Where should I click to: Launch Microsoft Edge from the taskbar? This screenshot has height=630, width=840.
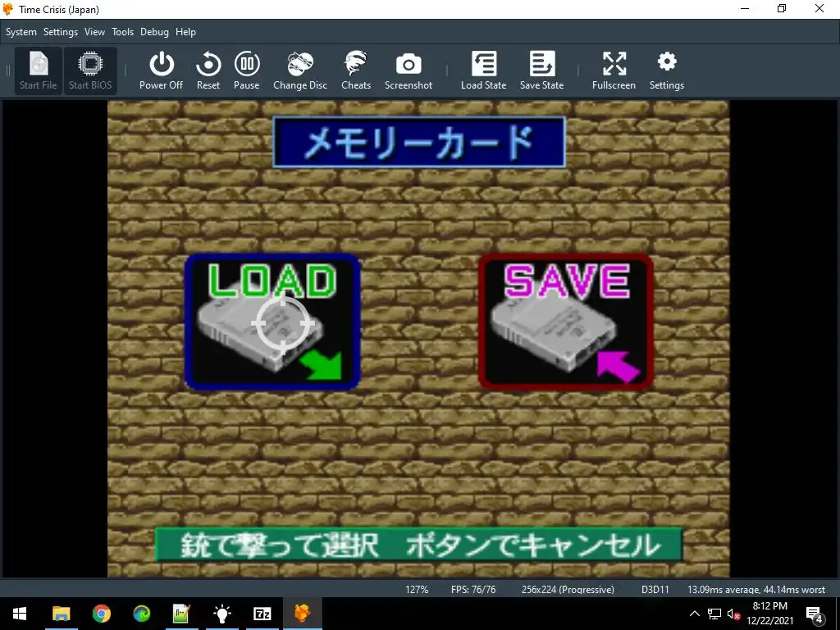click(141, 614)
